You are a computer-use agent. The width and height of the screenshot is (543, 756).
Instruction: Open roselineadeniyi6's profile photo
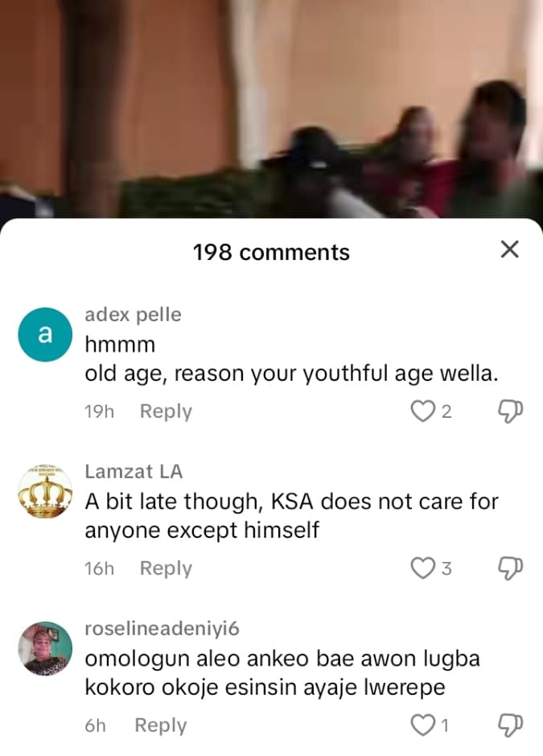coord(45,648)
